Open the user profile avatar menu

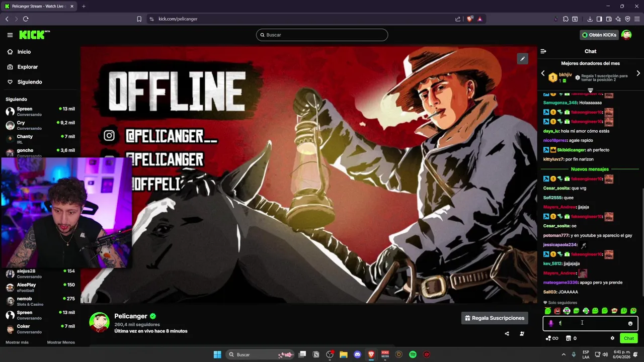click(x=626, y=35)
